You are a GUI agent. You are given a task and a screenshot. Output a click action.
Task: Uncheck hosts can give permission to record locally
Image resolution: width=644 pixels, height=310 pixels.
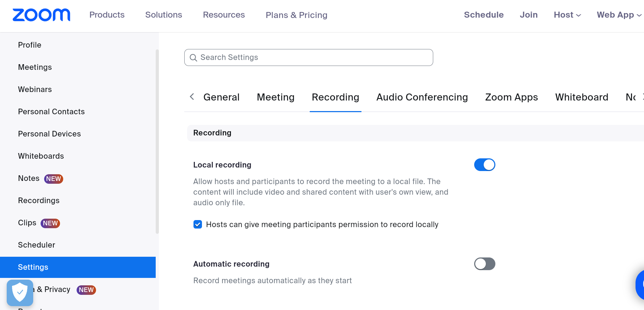point(198,224)
